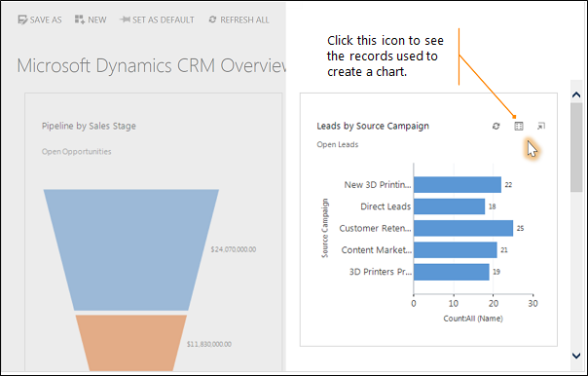Viewport: 588px width, 376px height.
Task: Click the orange funnel segment
Action: 131,343
